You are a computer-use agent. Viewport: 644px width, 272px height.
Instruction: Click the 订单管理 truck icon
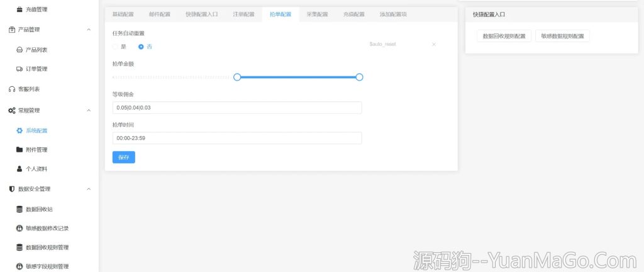tap(19, 69)
